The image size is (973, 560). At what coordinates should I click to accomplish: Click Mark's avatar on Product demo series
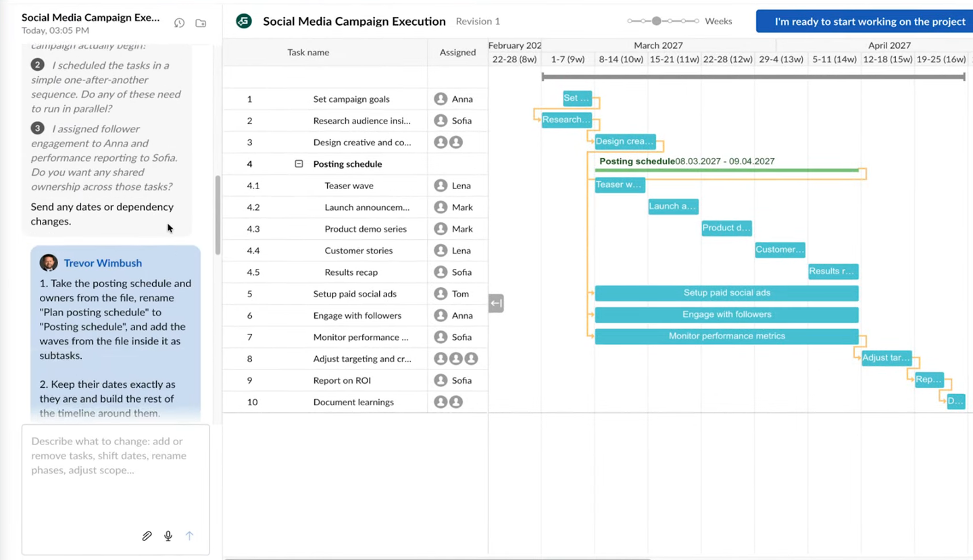coord(441,229)
